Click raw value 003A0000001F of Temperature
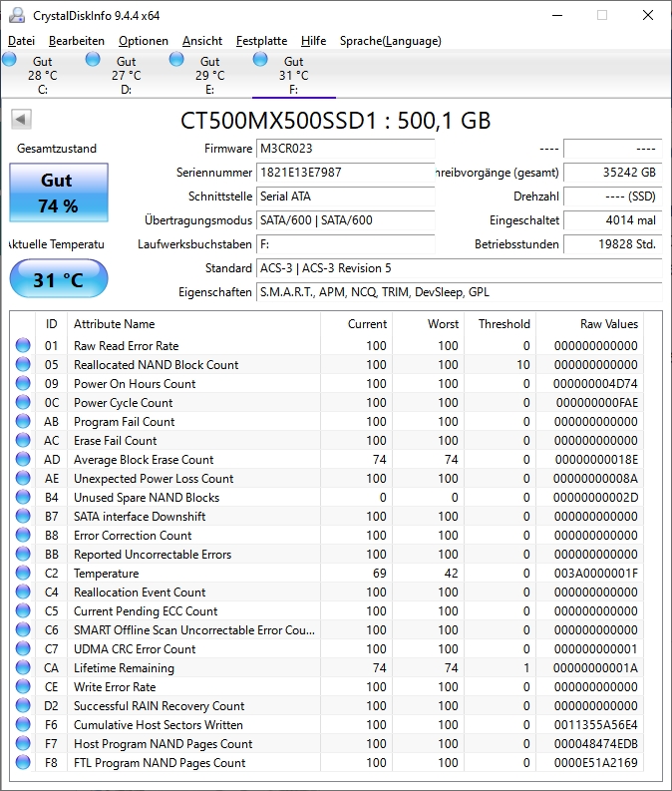Viewport: 672px width, 791px height. click(x=596, y=574)
